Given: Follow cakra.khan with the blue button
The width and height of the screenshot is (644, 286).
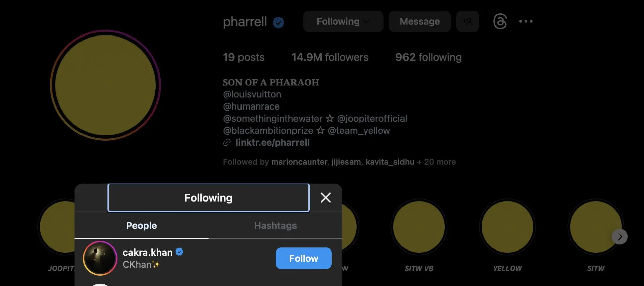Looking at the screenshot, I should coord(303,258).
